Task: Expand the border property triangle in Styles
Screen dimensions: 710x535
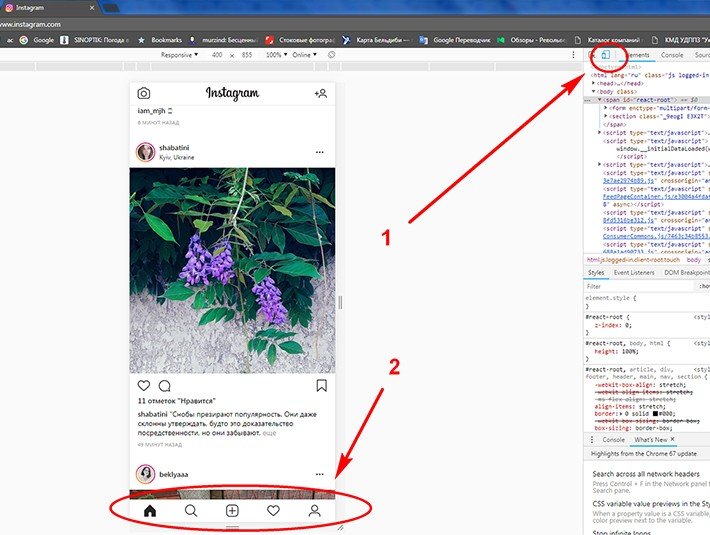Action: [621, 414]
